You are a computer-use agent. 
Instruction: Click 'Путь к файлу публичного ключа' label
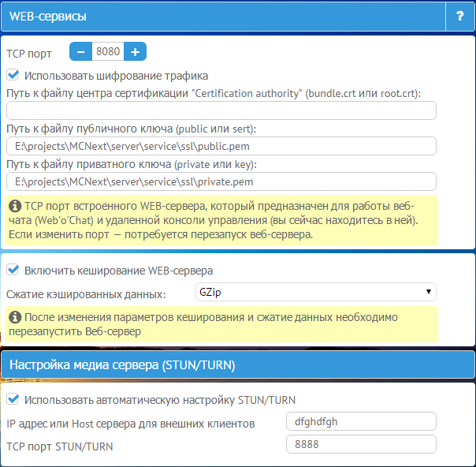coord(132,129)
